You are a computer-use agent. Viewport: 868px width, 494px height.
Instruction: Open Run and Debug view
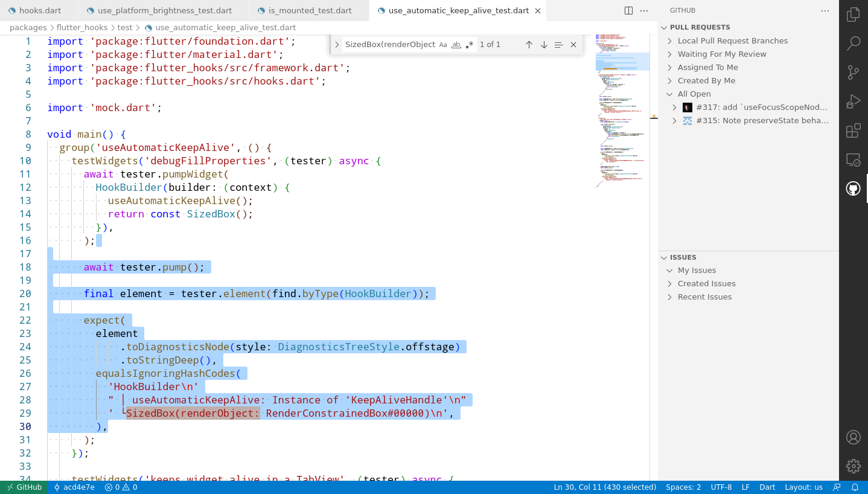pyautogui.click(x=853, y=101)
